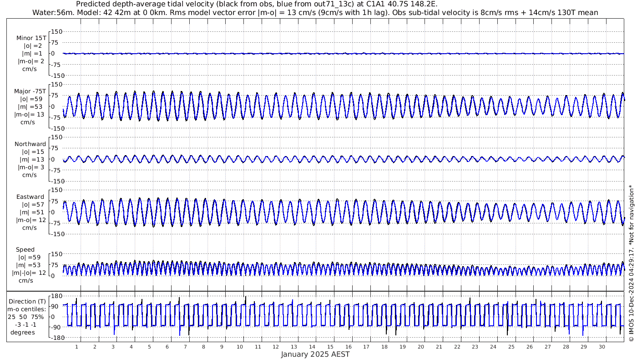This screenshot has height=364, width=637.
Task: Click the 'Eastward' panel label
Action: (30, 197)
